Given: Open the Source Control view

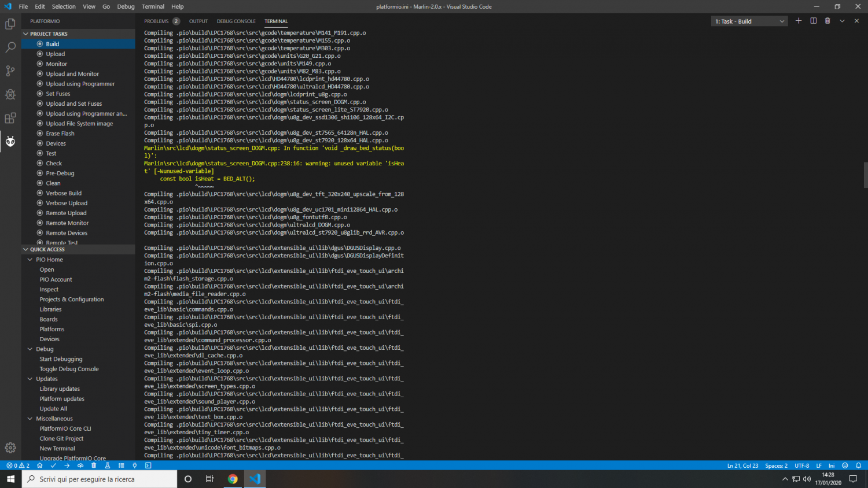Looking at the screenshot, I should click(x=10, y=71).
